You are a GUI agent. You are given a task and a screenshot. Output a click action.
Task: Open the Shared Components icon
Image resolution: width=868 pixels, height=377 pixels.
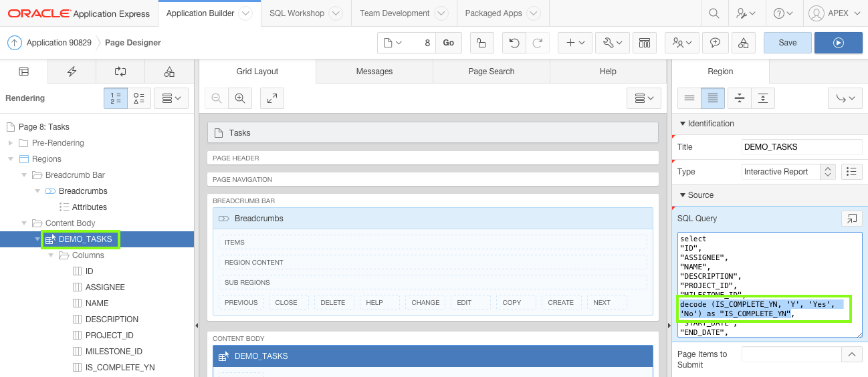(645, 43)
